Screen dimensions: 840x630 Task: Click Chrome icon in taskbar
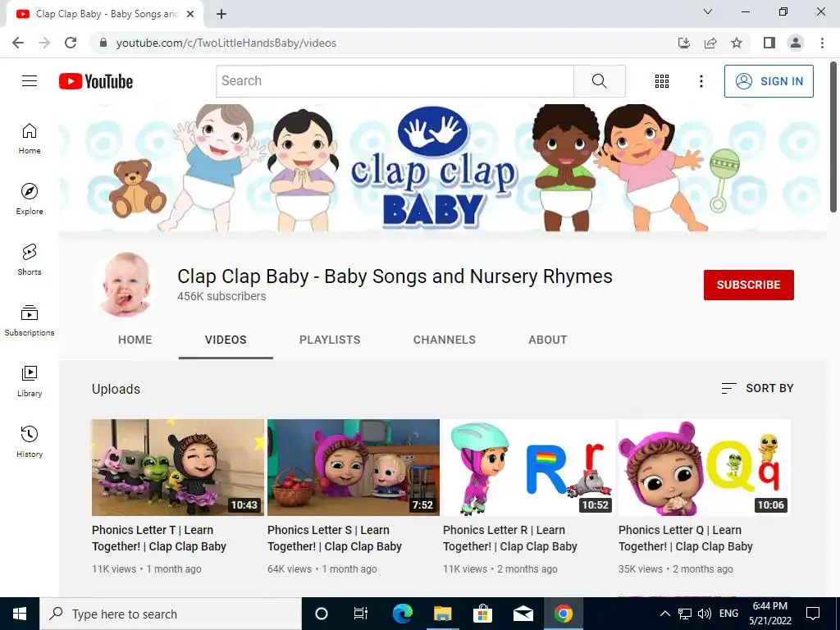click(563, 614)
